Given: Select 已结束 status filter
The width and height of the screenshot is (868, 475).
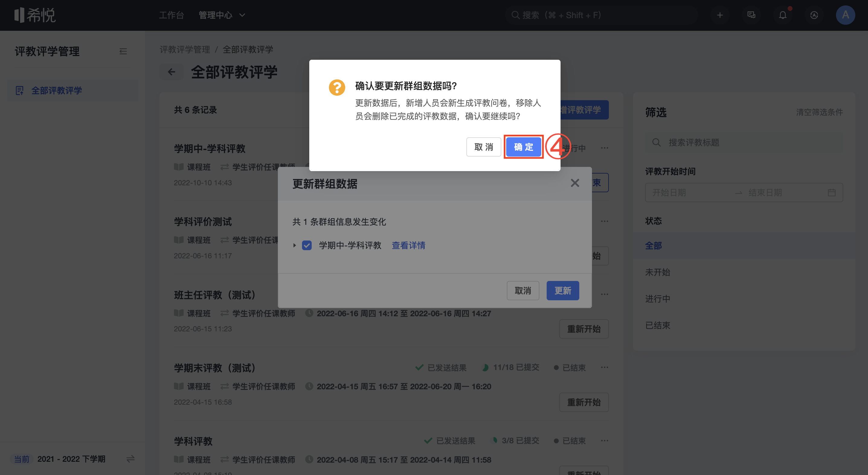Looking at the screenshot, I should [744, 326].
